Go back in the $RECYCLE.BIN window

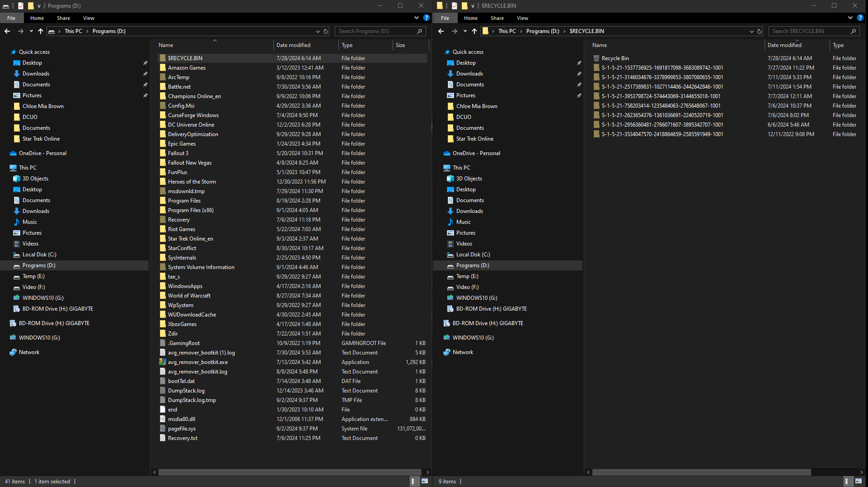(441, 31)
